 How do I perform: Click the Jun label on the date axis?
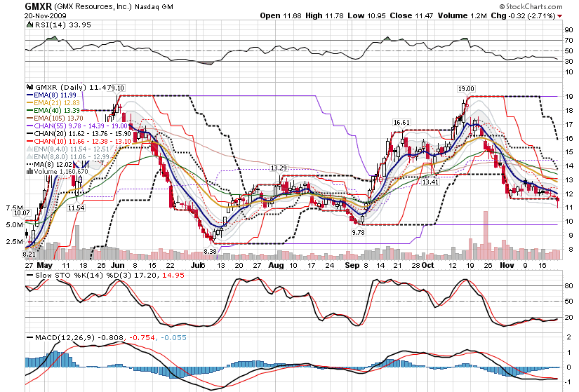coord(118,265)
